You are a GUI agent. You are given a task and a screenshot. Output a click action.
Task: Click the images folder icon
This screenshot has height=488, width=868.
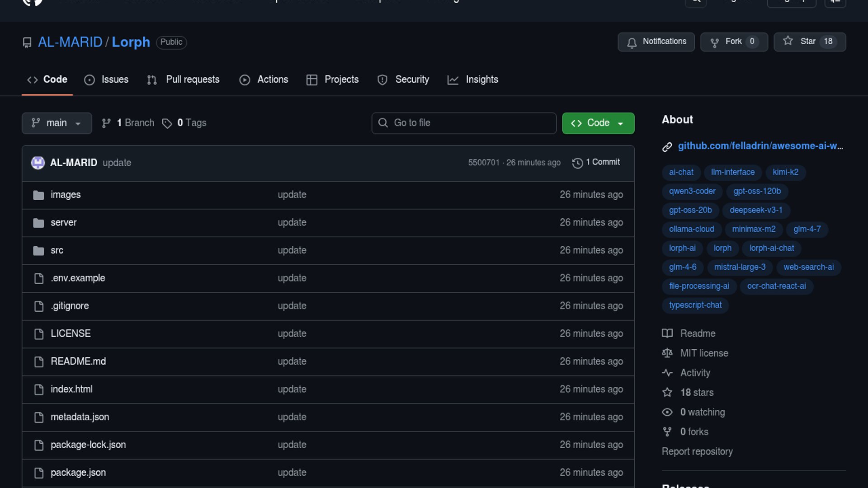pyautogui.click(x=39, y=195)
